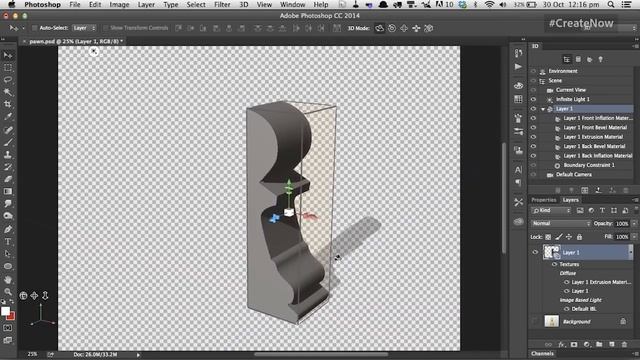Click the foreground color swatch
The width and height of the screenshot is (640, 360).
pyautogui.click(x=5, y=311)
